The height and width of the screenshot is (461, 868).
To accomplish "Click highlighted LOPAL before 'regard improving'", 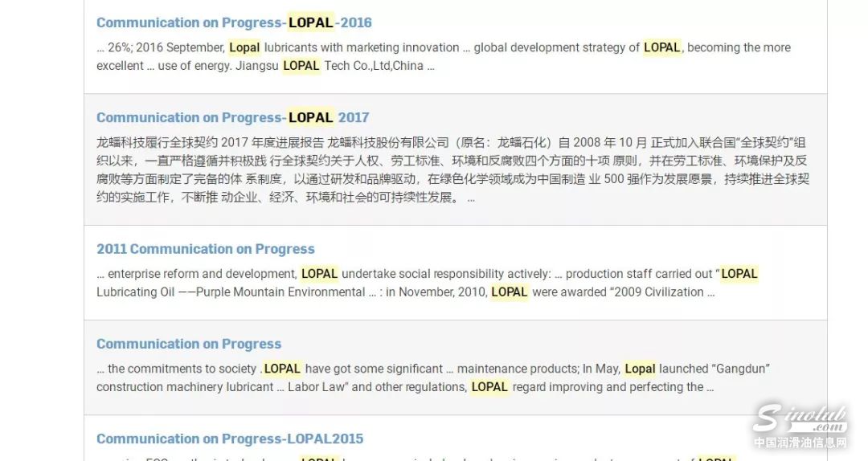I will point(489,387).
